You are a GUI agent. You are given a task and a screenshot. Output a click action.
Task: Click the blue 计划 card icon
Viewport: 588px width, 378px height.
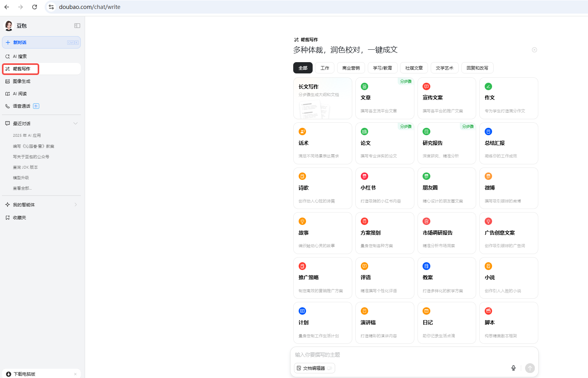pyautogui.click(x=302, y=311)
